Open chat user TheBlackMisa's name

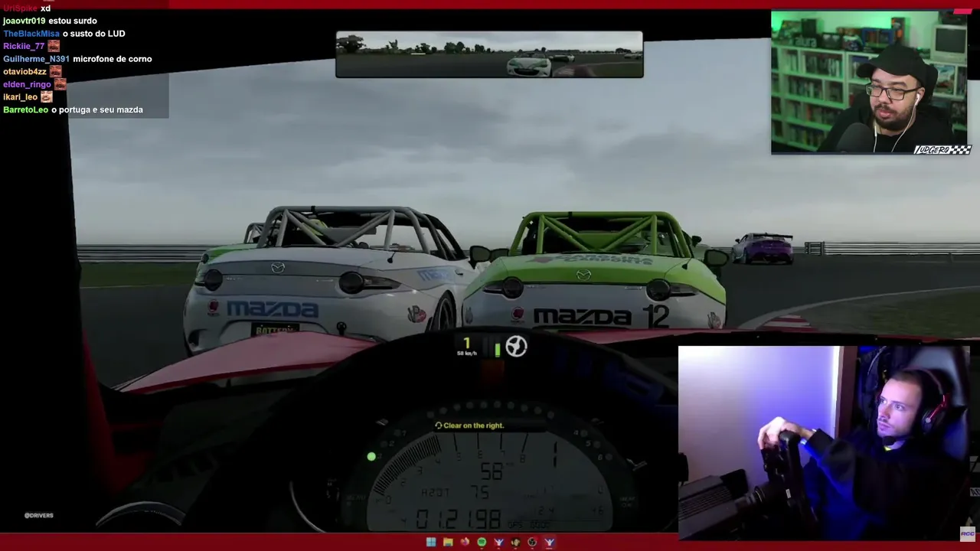click(31, 34)
